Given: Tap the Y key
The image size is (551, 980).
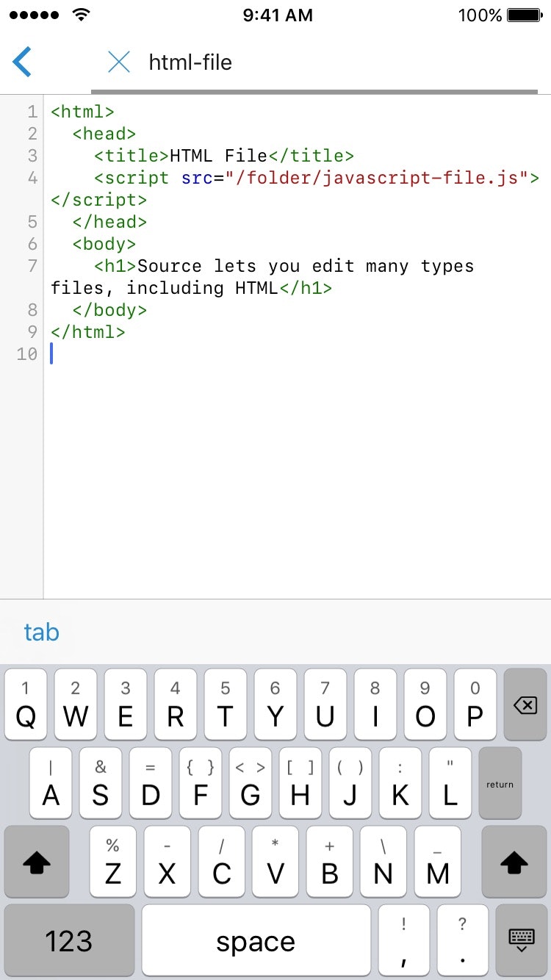Looking at the screenshot, I should coord(275,705).
